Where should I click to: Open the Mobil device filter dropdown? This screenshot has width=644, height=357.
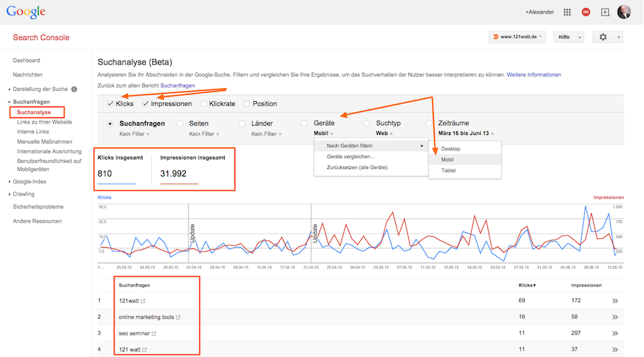(x=323, y=133)
